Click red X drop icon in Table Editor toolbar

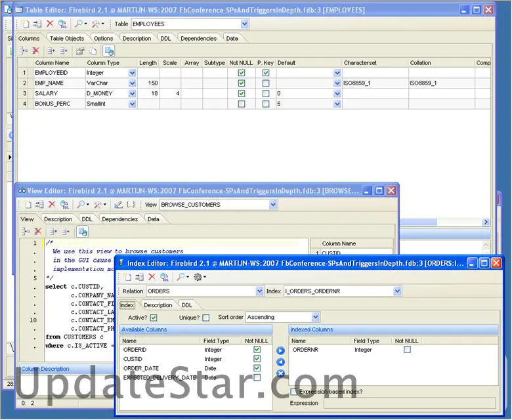click(x=50, y=24)
